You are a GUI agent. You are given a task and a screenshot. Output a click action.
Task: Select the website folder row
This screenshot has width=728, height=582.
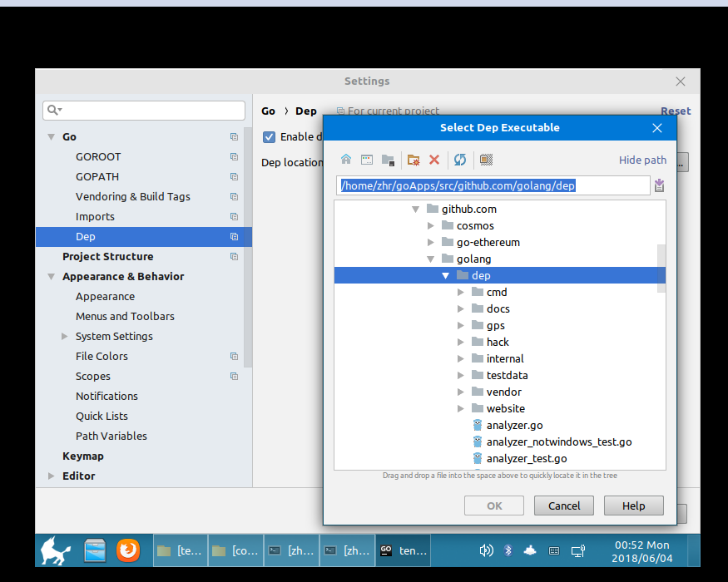tap(499, 409)
